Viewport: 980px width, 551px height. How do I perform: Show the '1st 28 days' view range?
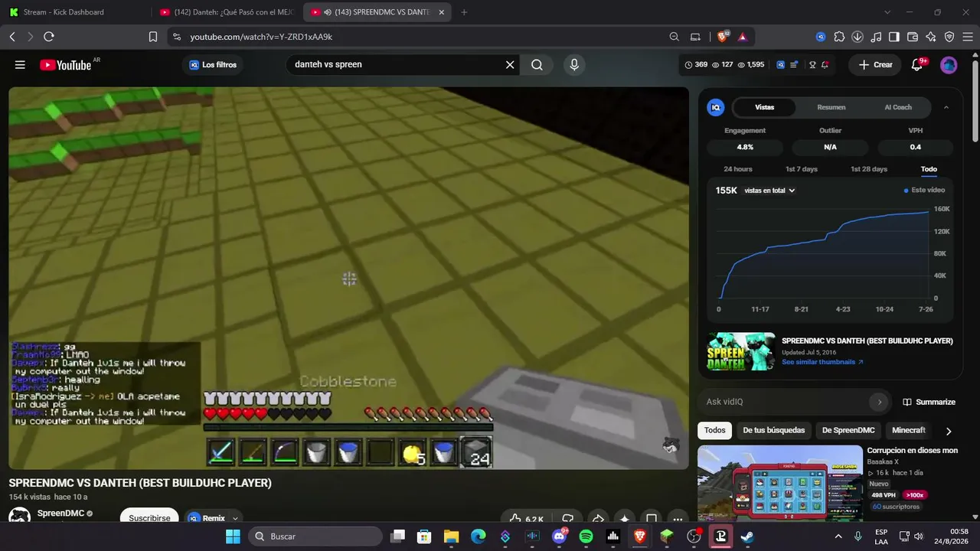tap(869, 169)
